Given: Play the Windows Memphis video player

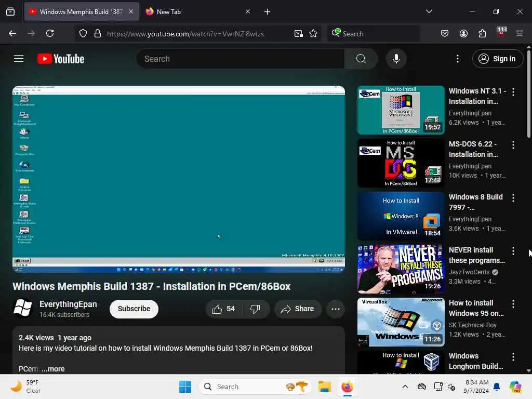Looking at the screenshot, I should 179,179.
